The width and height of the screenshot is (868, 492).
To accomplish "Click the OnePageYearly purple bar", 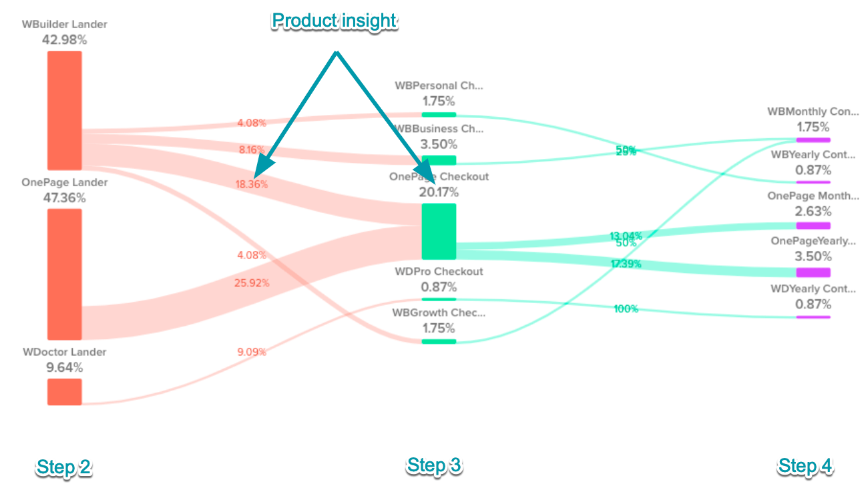I will click(813, 272).
